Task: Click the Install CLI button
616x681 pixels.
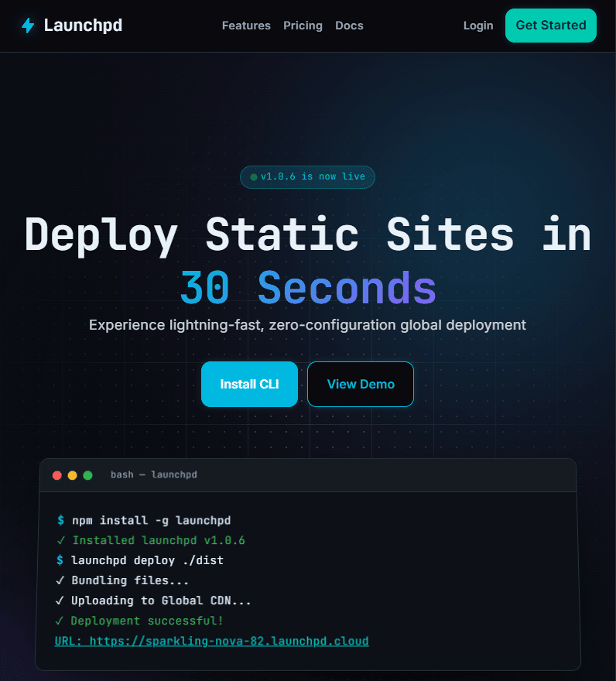Action: point(249,384)
